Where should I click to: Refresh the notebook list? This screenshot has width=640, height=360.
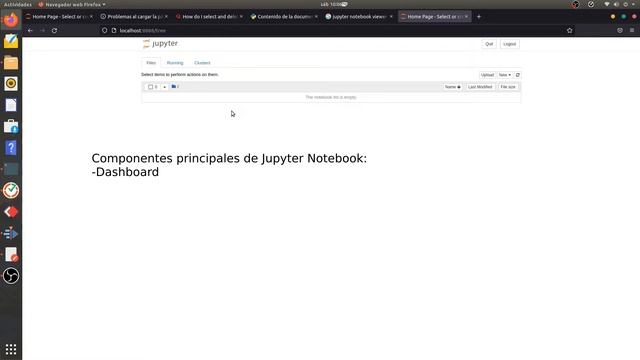pyautogui.click(x=518, y=75)
